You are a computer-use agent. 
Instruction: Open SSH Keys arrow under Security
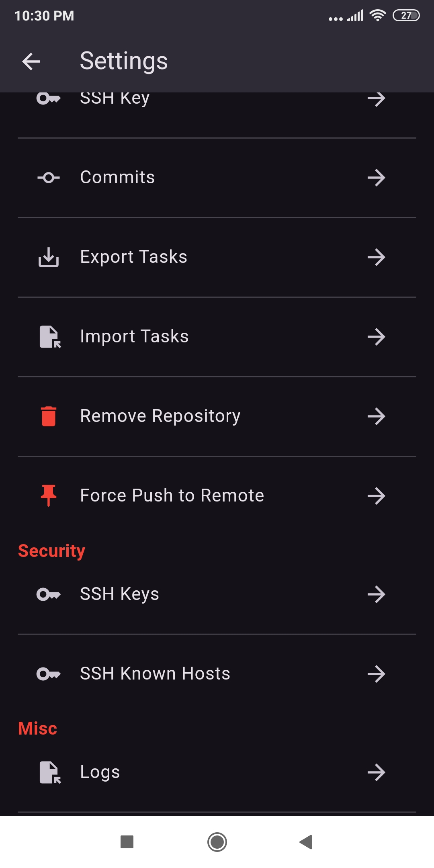(376, 594)
